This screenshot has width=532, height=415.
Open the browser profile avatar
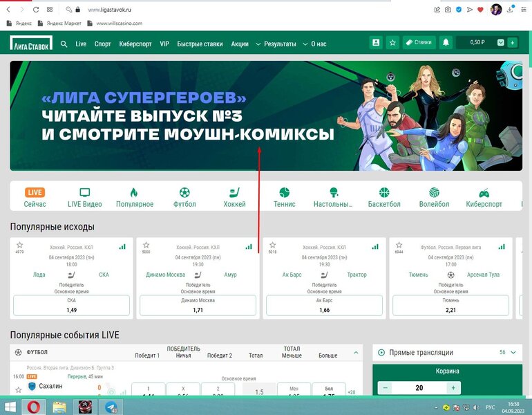tap(496, 10)
